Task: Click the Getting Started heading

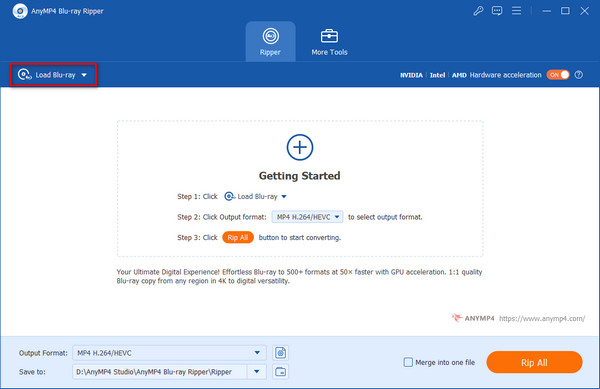Action: click(300, 176)
